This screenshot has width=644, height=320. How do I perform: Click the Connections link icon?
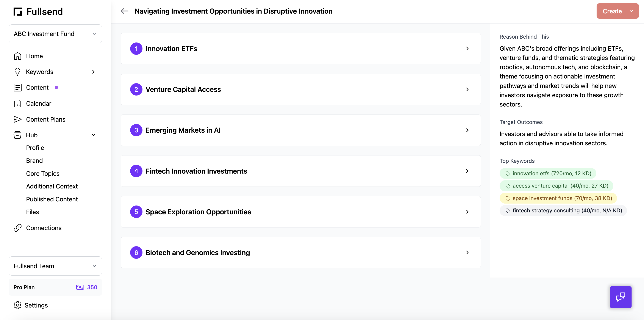[x=17, y=228]
